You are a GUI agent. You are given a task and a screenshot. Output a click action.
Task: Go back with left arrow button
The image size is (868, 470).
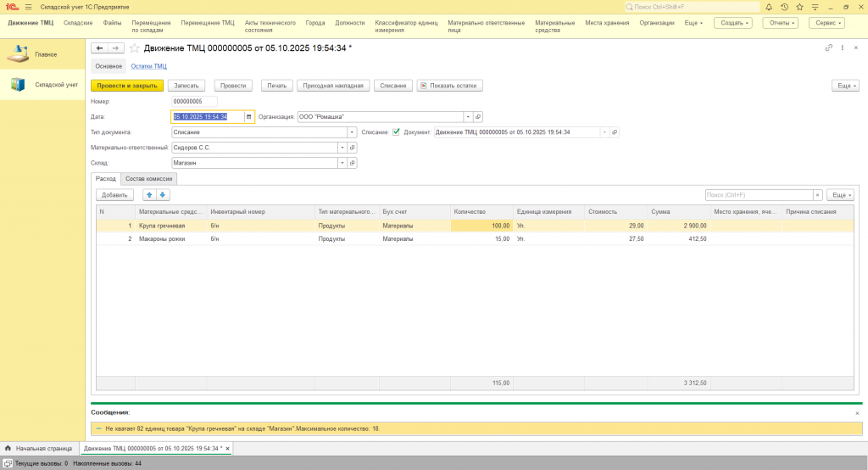click(100, 48)
